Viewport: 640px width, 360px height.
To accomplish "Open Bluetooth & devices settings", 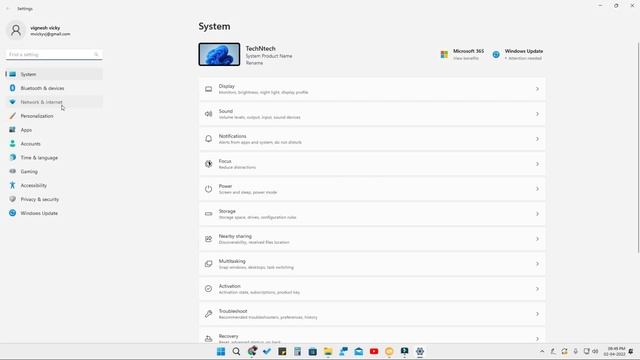I will [x=54, y=88].
